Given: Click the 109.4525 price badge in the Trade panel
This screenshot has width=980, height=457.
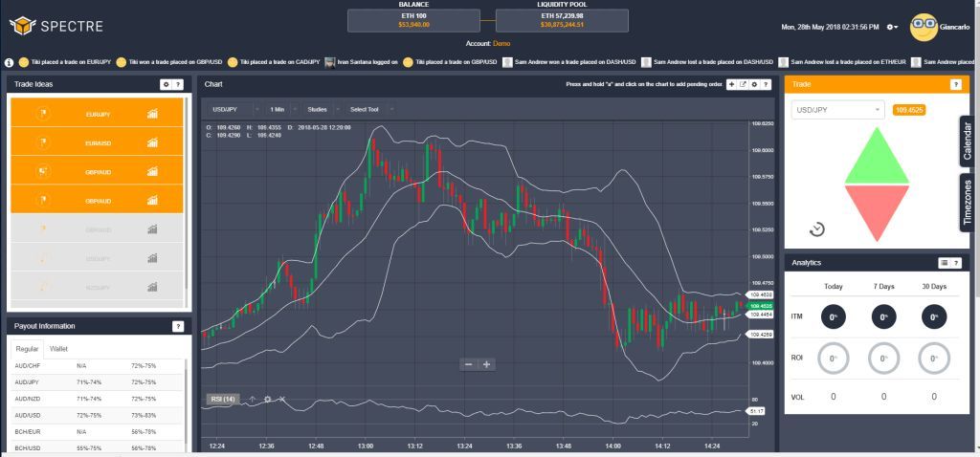Looking at the screenshot, I should [x=909, y=110].
